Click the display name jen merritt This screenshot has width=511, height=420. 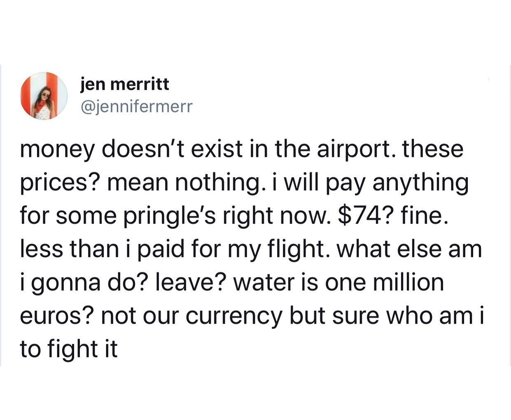(125, 84)
